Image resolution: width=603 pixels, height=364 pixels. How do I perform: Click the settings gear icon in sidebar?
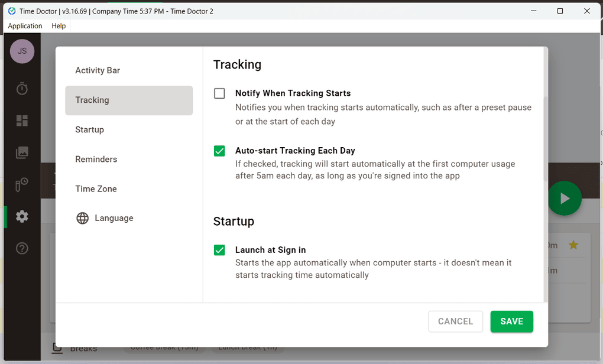point(22,216)
